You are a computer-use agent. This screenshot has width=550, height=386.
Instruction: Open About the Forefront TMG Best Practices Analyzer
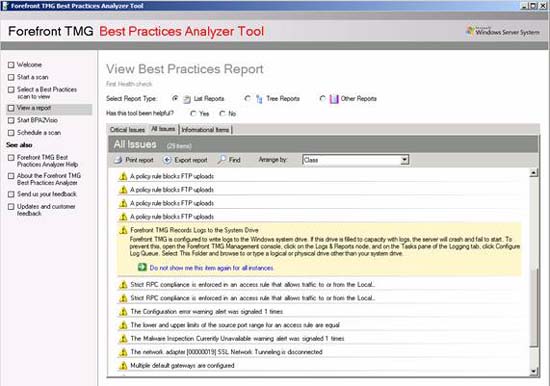tap(49, 179)
